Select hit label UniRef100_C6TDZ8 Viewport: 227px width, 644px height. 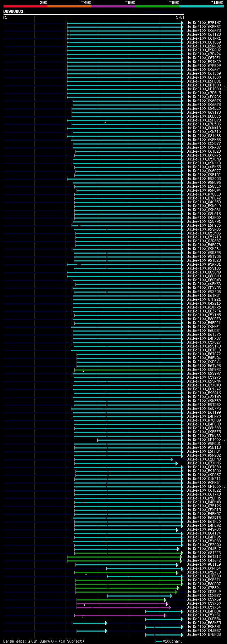click(204, 152)
